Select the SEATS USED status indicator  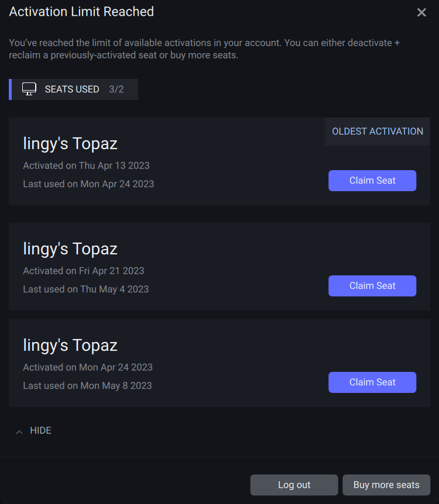tap(73, 89)
